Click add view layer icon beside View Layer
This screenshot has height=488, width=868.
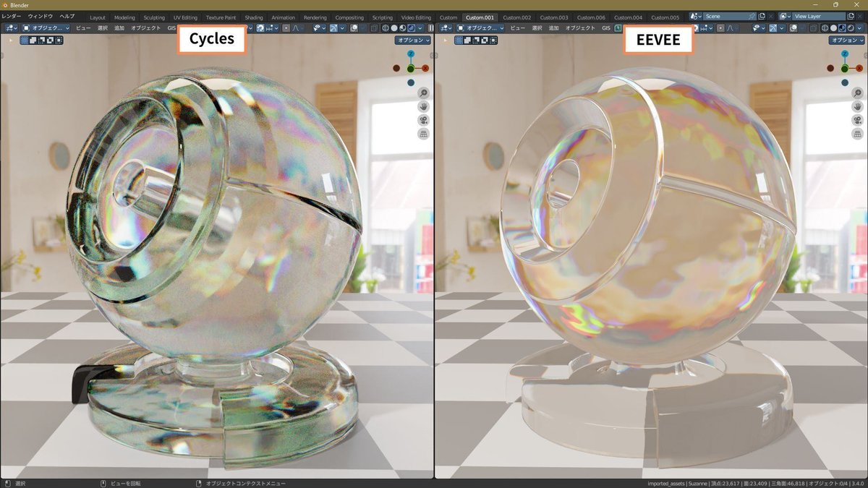pyautogui.click(x=851, y=16)
